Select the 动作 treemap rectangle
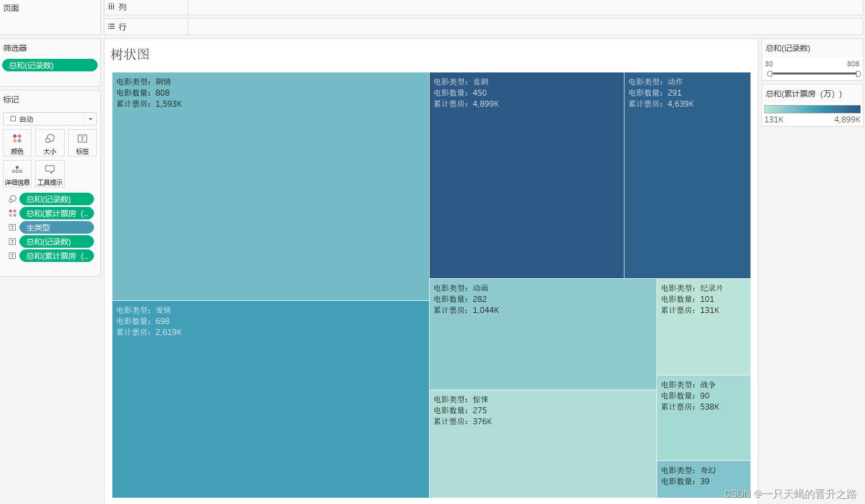This screenshot has height=504, width=865. pos(687,175)
